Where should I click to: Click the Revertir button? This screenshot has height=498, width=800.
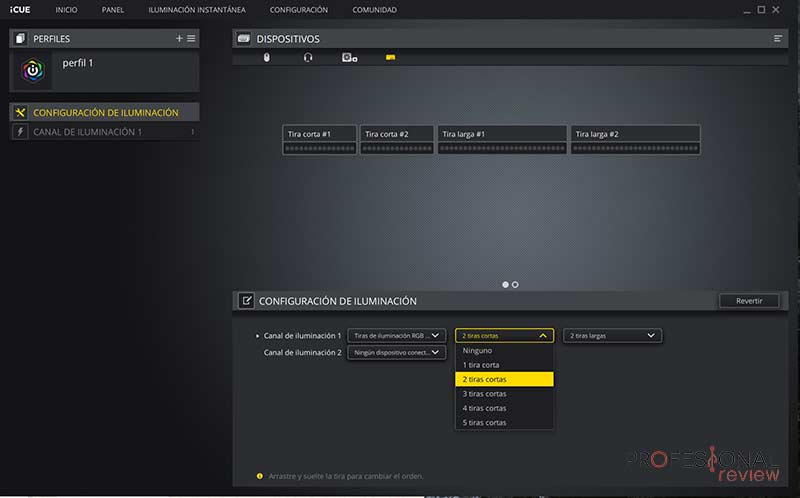(x=749, y=301)
